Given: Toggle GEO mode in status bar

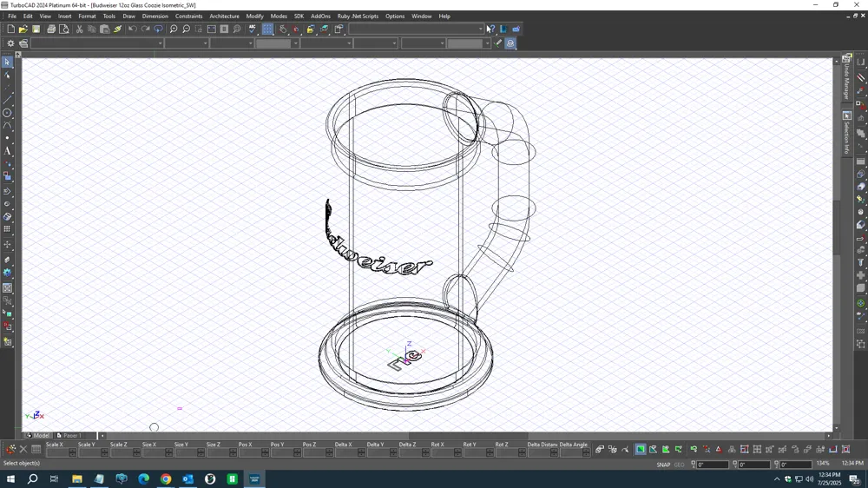Looking at the screenshot, I should (680, 465).
